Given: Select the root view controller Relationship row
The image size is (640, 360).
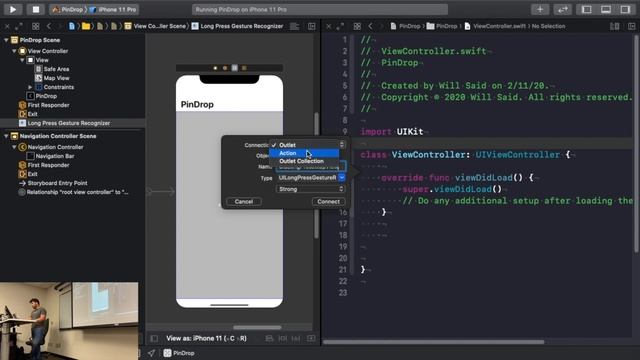Looking at the screenshot, I should click(77, 192).
